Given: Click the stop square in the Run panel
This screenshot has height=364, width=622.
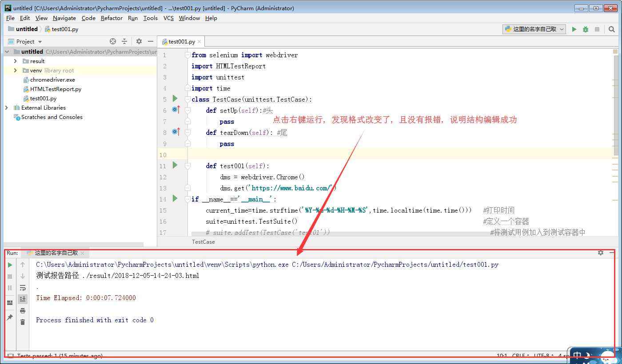Looking at the screenshot, I should 10,276.
